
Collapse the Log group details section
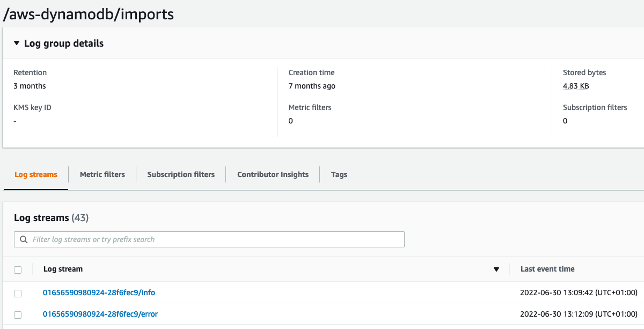[x=17, y=43]
